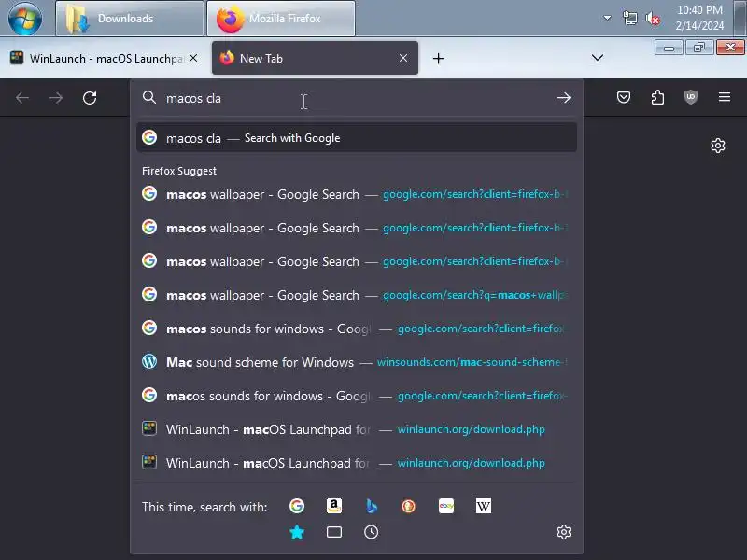747x560 pixels.
Task: Show hidden icons in system tray
Action: (x=607, y=18)
